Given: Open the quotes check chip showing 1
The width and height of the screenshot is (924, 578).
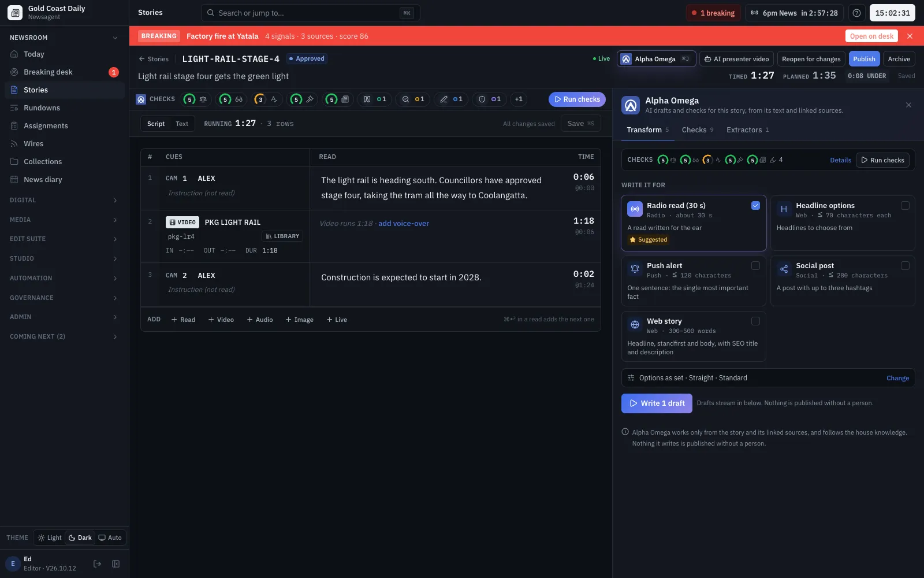Looking at the screenshot, I should pyautogui.click(x=374, y=99).
